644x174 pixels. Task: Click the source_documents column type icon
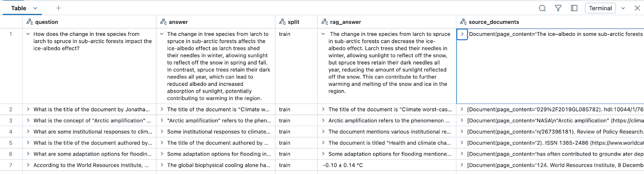click(x=463, y=22)
